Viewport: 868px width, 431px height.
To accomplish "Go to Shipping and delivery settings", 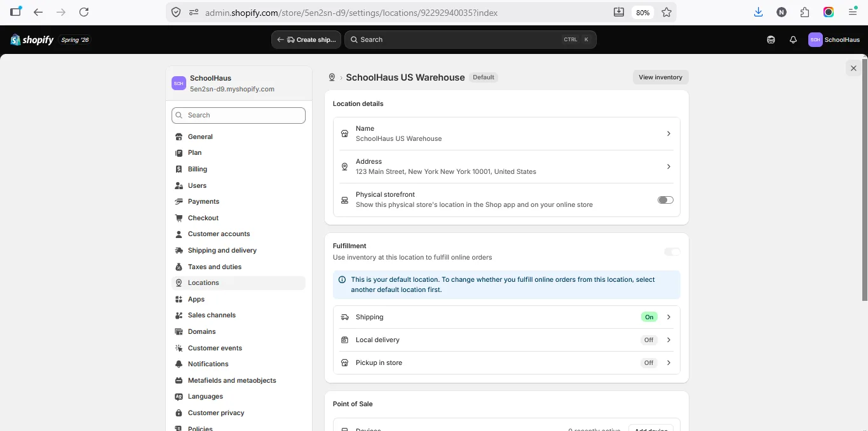I will [x=238, y=251].
